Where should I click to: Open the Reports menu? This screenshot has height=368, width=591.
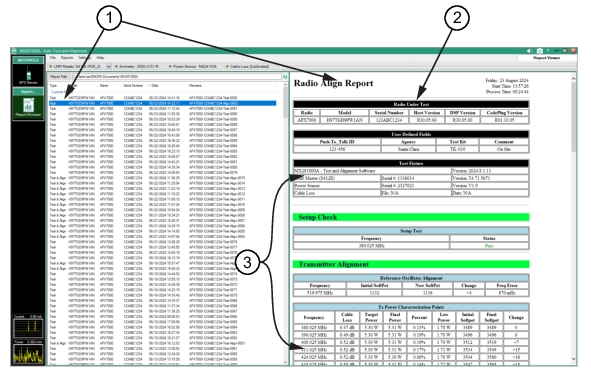tap(67, 58)
